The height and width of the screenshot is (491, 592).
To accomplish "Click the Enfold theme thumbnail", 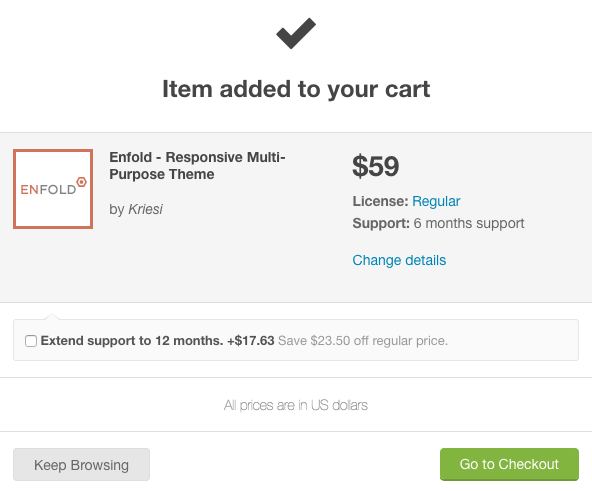I will pos(53,189).
